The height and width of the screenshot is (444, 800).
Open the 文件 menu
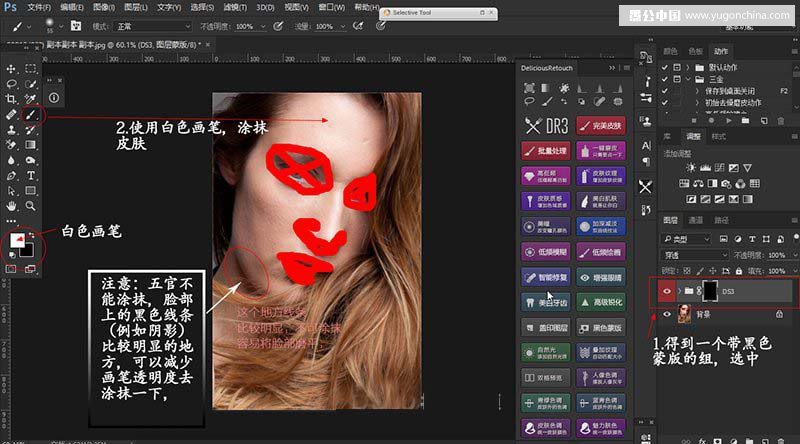coord(39,7)
